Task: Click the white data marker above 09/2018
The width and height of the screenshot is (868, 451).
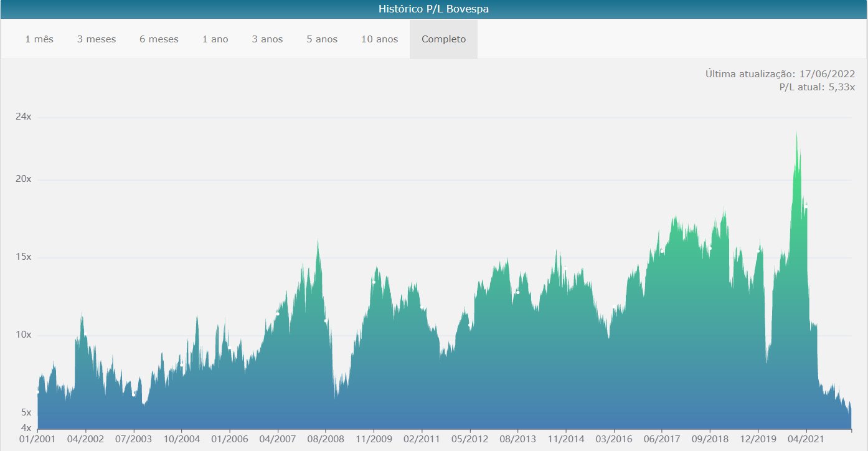Action: pos(710,248)
